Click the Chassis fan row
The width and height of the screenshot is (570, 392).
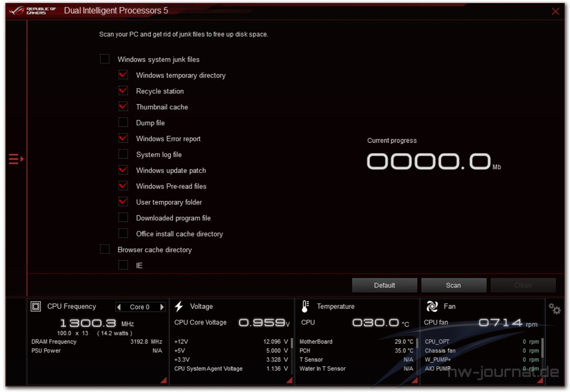pyautogui.click(x=482, y=351)
